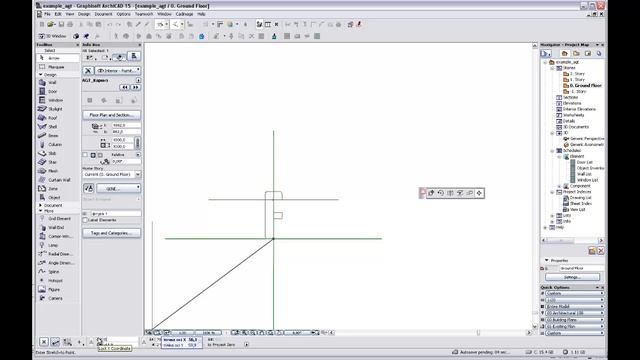The height and width of the screenshot is (360, 640).
Task: Click the next element arrow button in Info Box
Action: [136, 87]
